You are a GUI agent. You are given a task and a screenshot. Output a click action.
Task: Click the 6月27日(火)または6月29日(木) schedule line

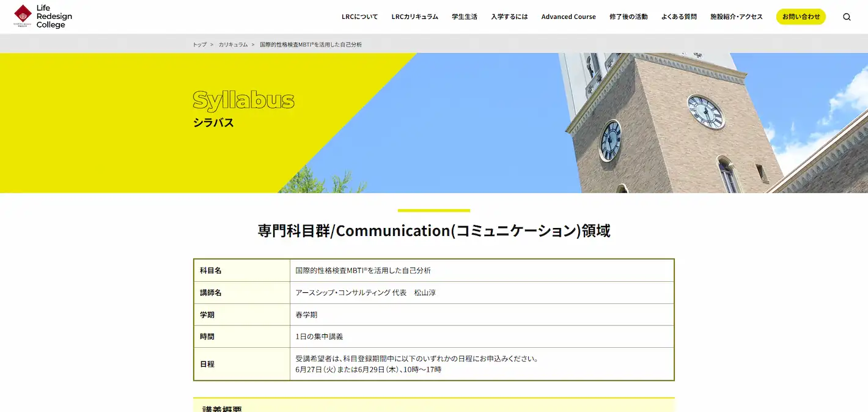pos(368,370)
